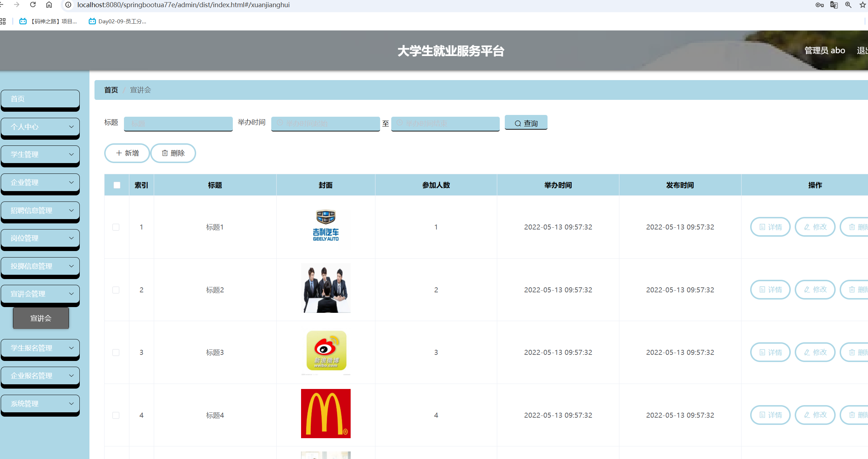Toggle select-all checkbox in table header
Image resolution: width=868 pixels, height=459 pixels.
click(117, 185)
